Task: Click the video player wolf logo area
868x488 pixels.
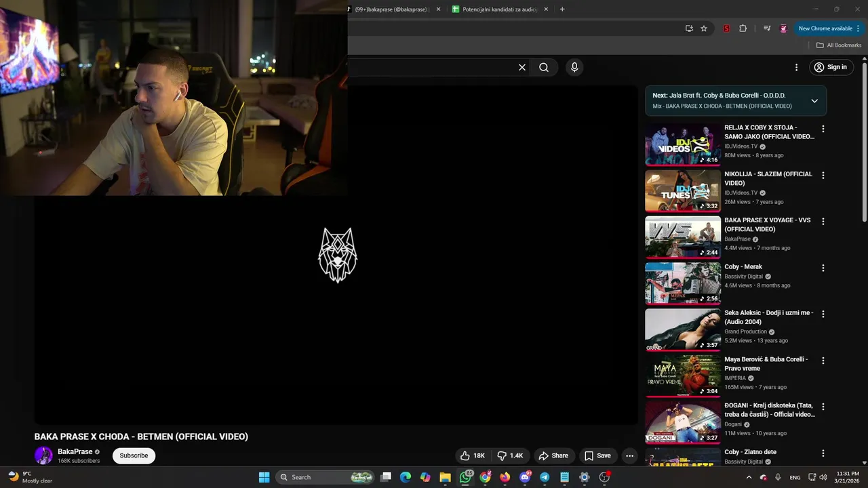Action: click(338, 255)
